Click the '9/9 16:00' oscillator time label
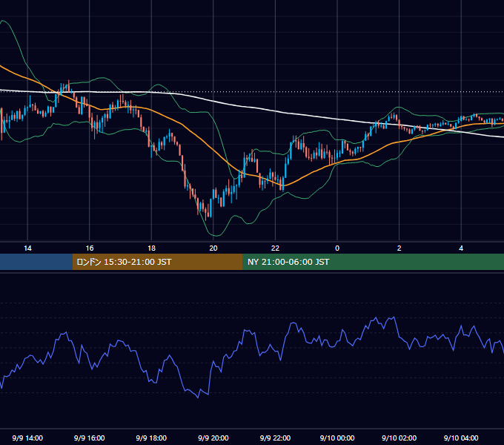 pos(90,438)
